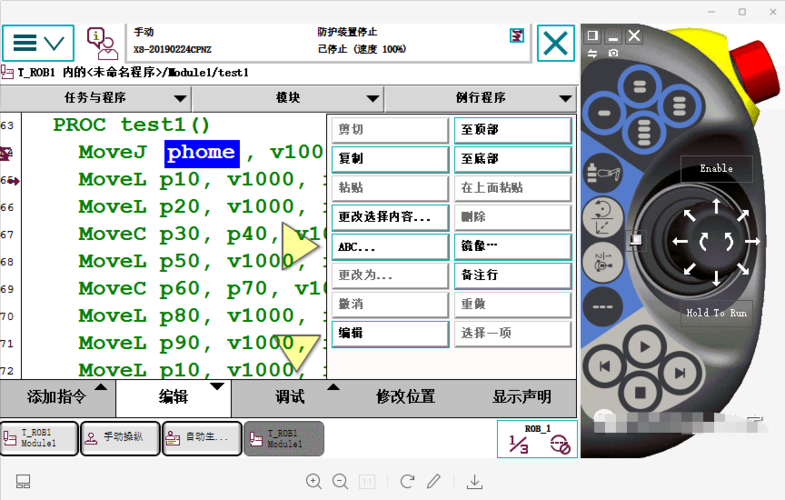Click the step backward button on pendant

coord(605,367)
